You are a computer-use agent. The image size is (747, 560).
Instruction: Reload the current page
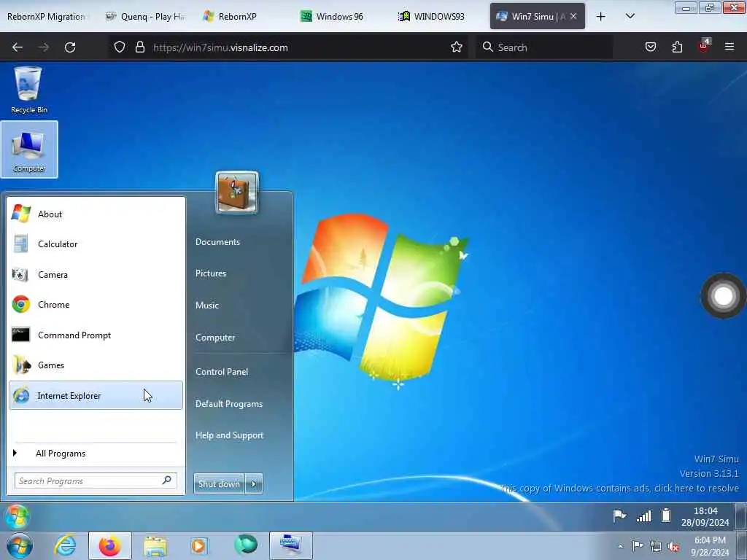tap(70, 47)
